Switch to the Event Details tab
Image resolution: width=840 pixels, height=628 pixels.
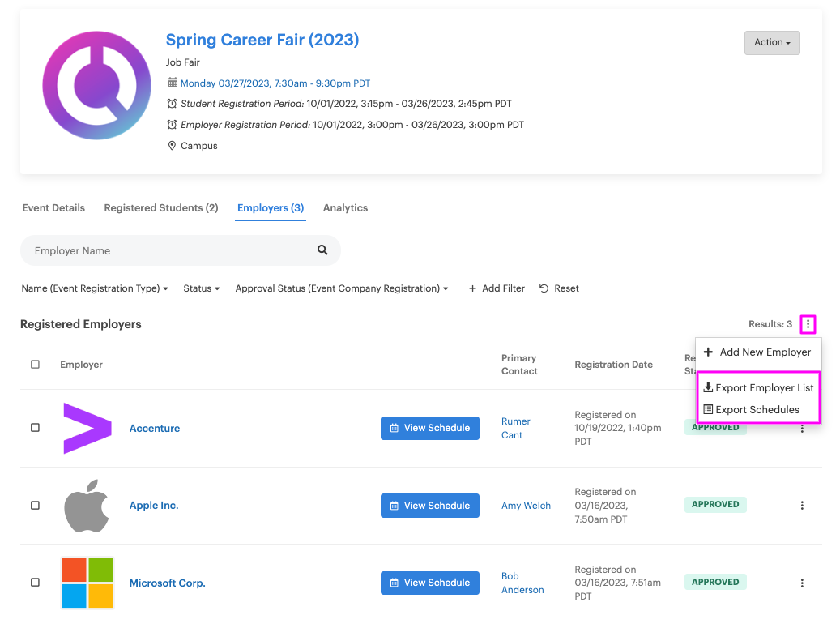tap(53, 208)
